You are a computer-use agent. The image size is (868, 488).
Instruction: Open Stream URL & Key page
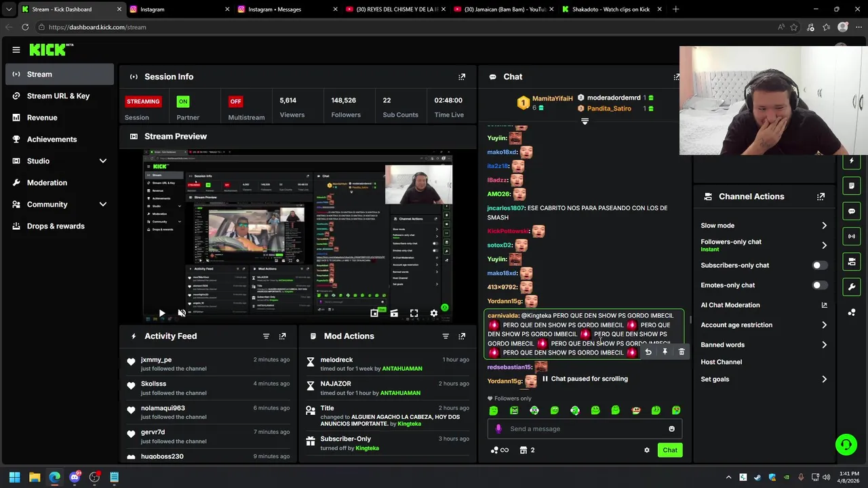(x=60, y=96)
